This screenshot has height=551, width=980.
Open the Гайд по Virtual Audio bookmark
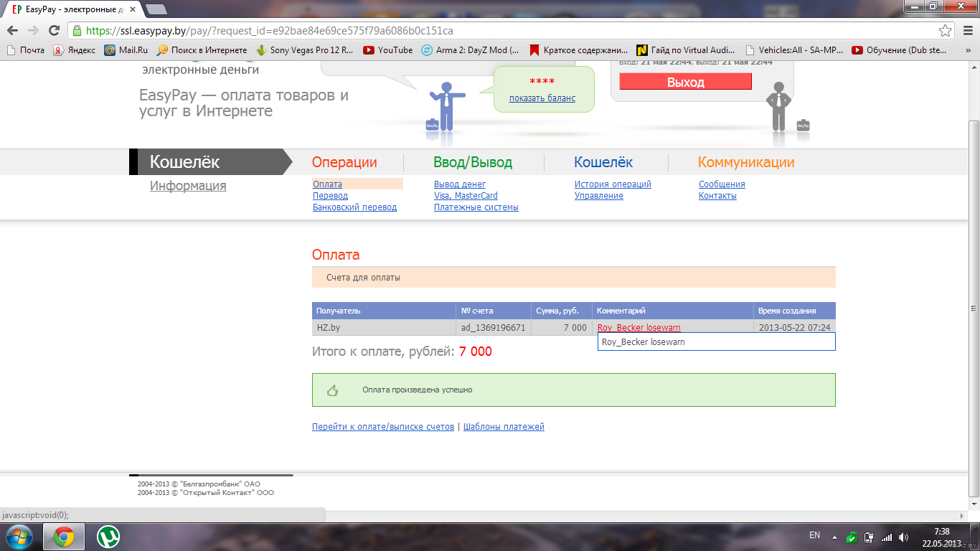pos(687,50)
